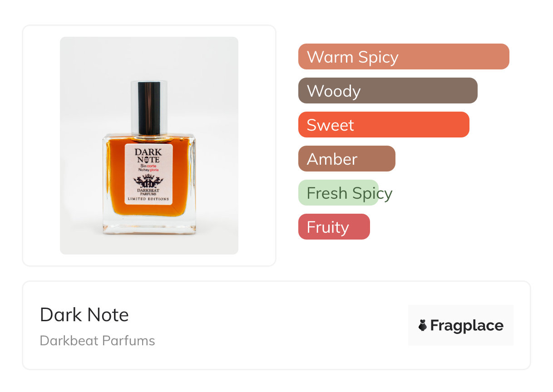The image size is (553, 392).
Task: Click the crowned Darkbeat crest emblem
Action: 148,181
